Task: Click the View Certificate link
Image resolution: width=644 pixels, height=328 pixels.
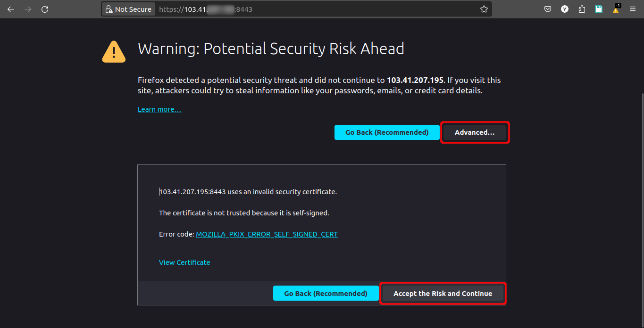Action: point(184,262)
